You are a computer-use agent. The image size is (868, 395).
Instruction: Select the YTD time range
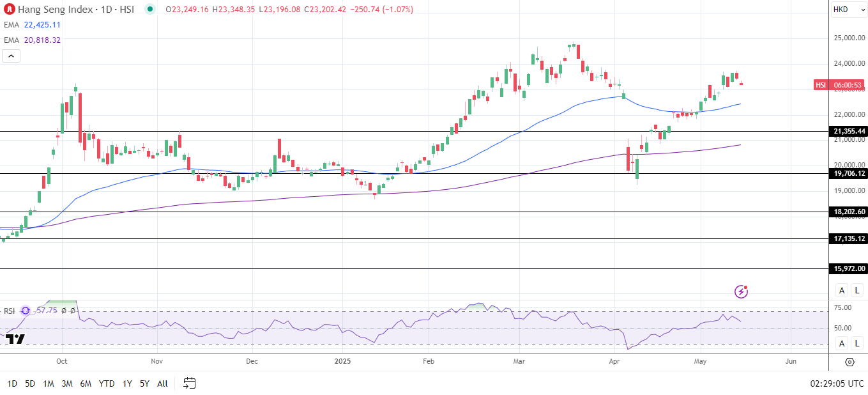[x=107, y=383]
